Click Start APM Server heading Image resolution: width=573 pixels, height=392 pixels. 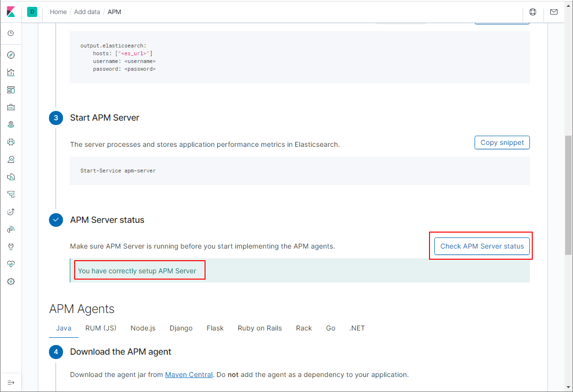(x=105, y=118)
